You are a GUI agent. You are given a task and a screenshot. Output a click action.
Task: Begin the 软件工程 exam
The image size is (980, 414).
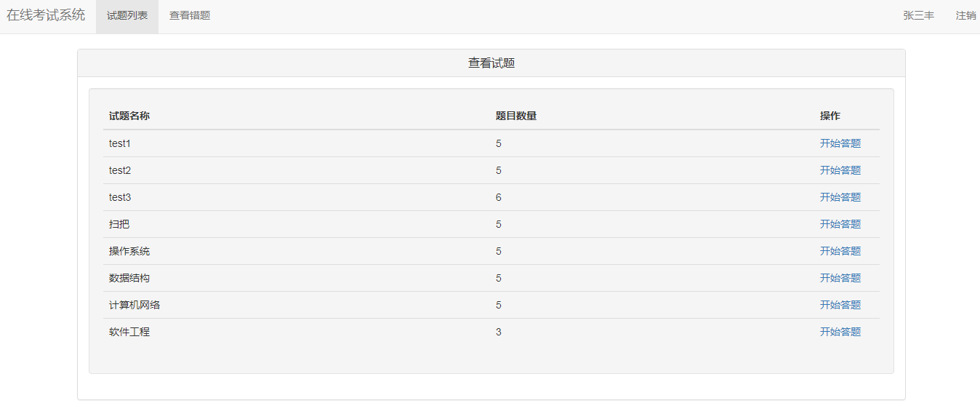tap(840, 332)
